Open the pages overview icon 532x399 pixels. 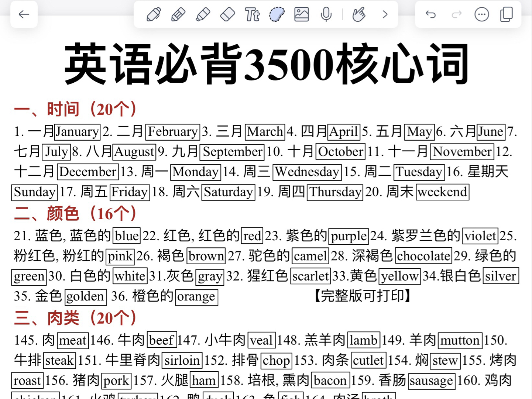coord(507,14)
